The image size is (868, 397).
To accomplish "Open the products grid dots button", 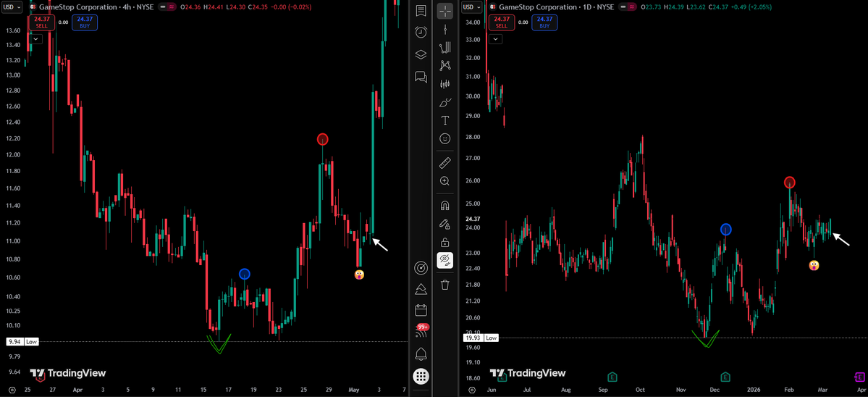I will [x=421, y=377].
